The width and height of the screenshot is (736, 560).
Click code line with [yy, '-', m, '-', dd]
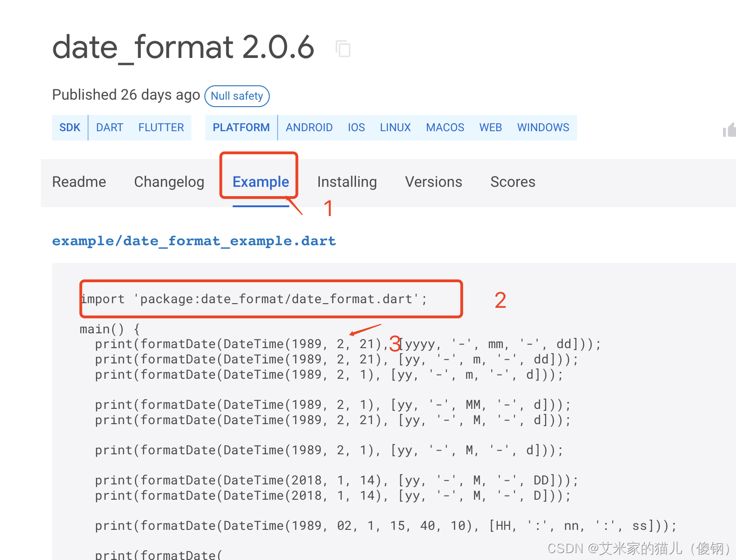click(x=336, y=360)
